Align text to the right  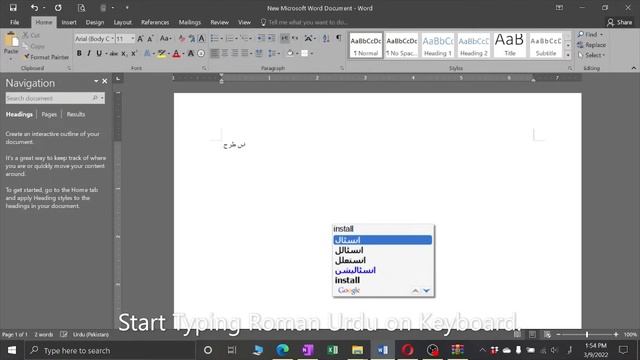point(235,53)
